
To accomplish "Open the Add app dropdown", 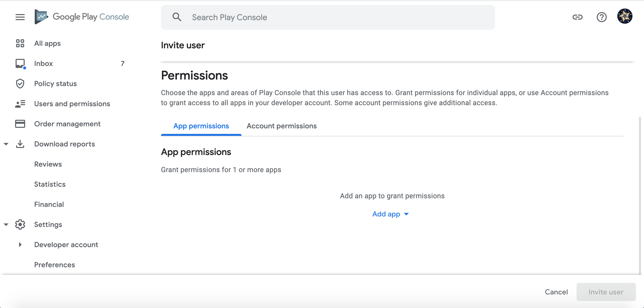I will coord(391,214).
